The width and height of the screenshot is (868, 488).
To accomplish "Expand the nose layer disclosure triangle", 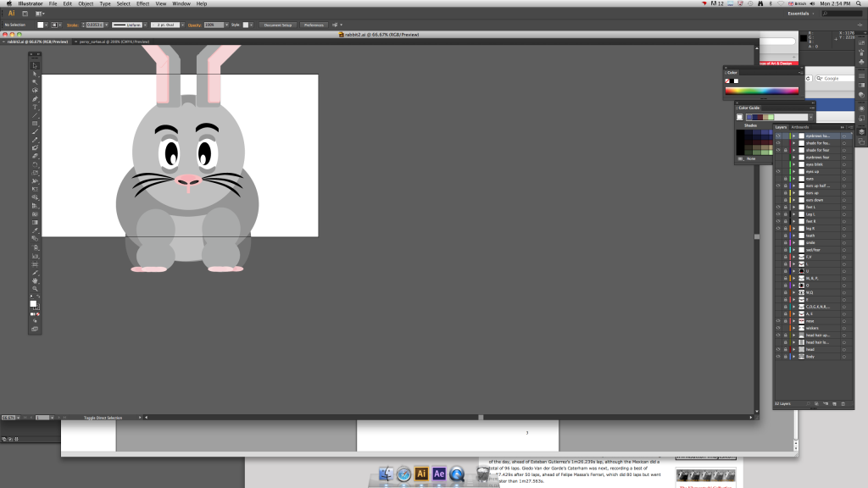I will click(793, 321).
